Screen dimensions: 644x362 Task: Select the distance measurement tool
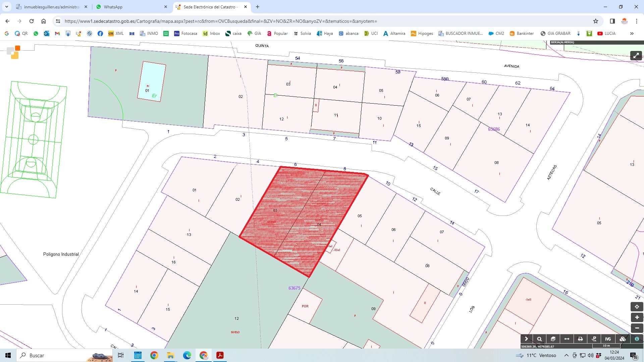(567, 339)
